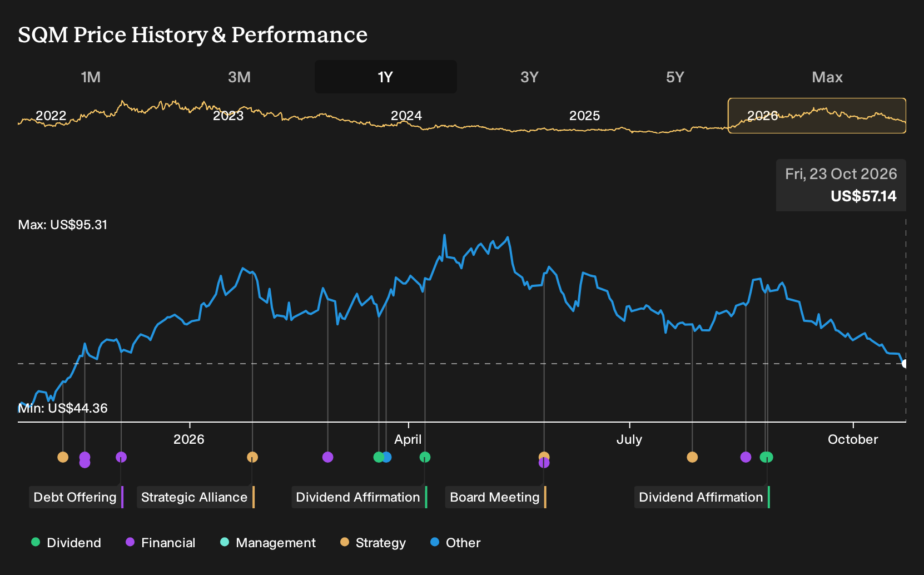Viewport: 924px width, 575px height.
Task: Select the 1M time range tab
Action: tap(91, 77)
